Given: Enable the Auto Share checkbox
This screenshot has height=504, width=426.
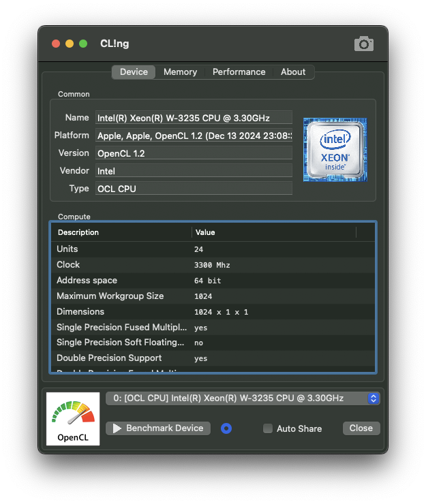Looking at the screenshot, I should (x=268, y=428).
